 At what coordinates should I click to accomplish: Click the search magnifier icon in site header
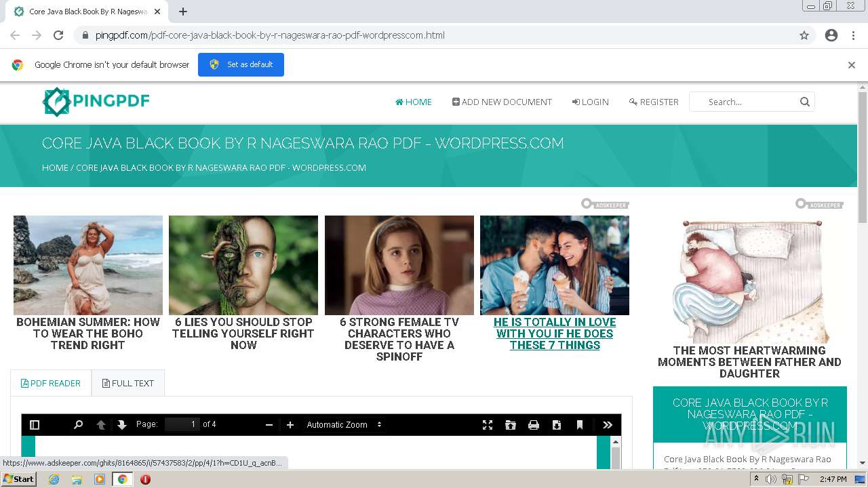[x=805, y=102]
